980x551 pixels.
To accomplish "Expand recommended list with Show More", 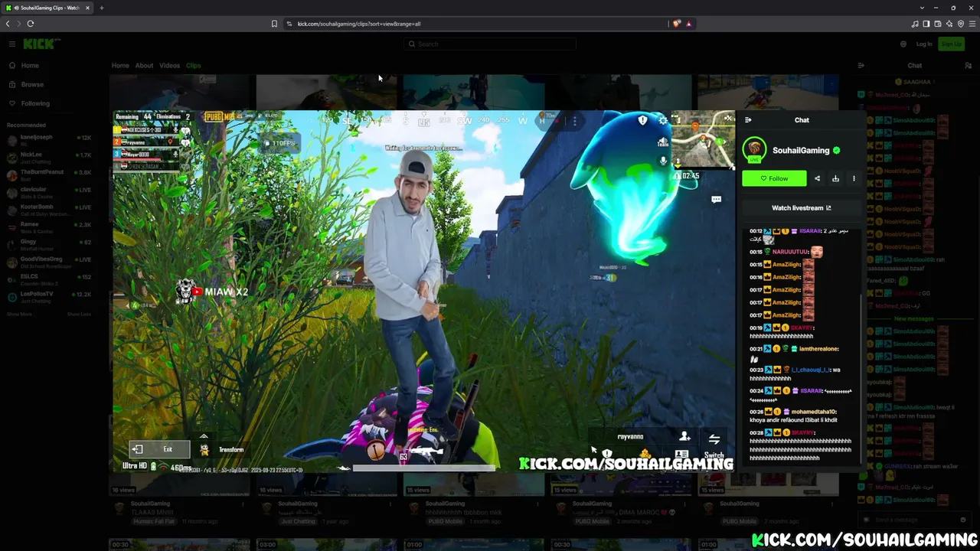I will [19, 314].
